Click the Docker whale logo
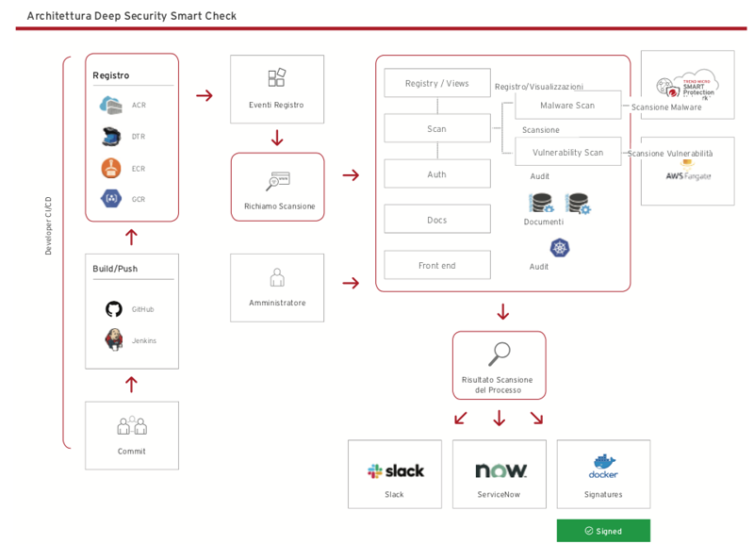The image size is (754, 560). coord(603,466)
